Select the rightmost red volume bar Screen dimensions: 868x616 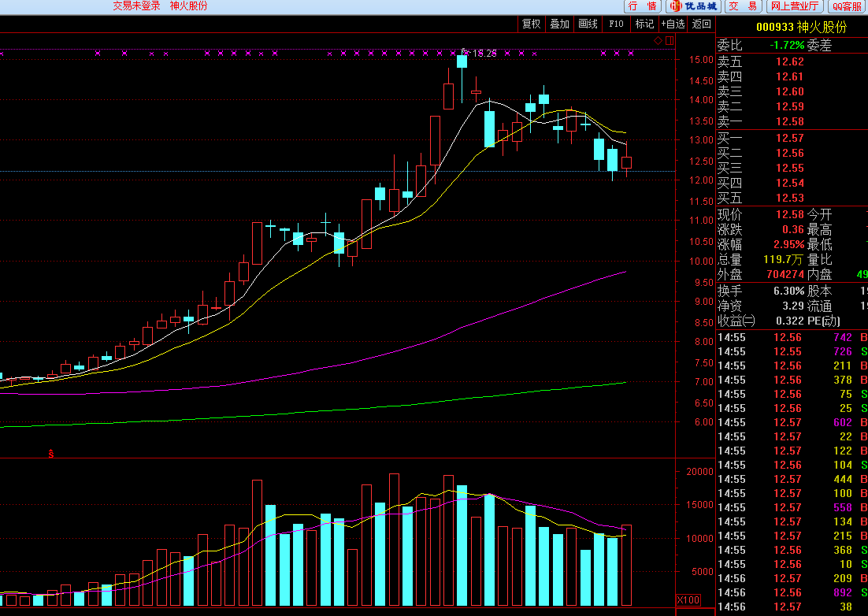[626, 565]
